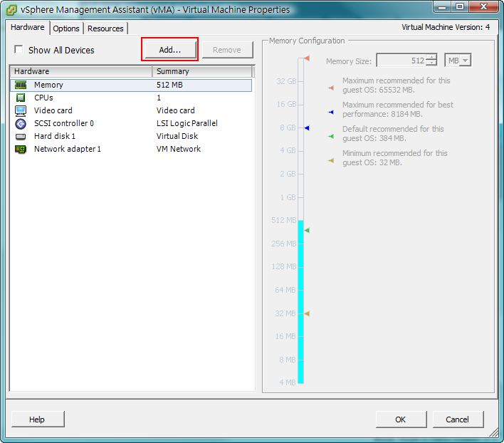Click the Virtual Disk summary text
Image resolution: width=504 pixels, height=443 pixels.
(177, 136)
